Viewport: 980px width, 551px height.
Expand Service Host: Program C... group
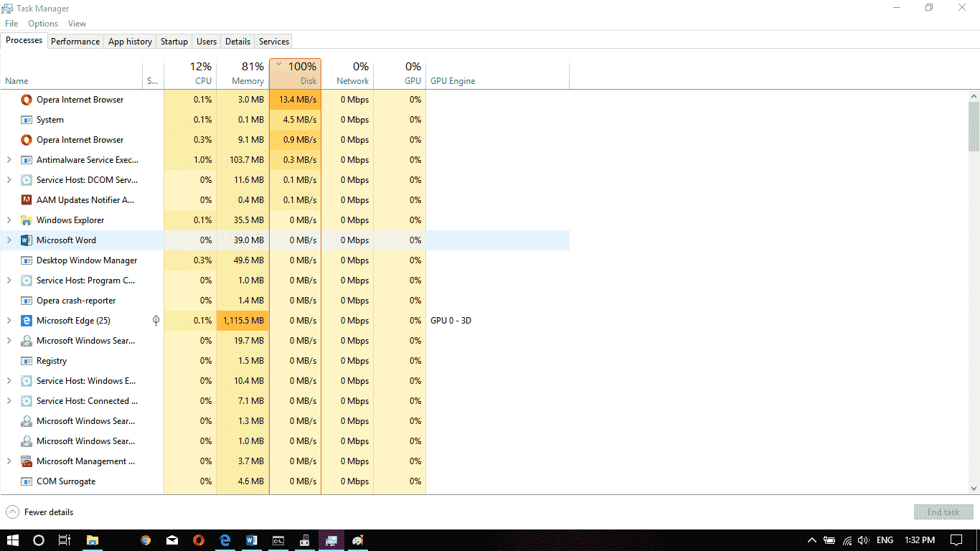pos(9,281)
